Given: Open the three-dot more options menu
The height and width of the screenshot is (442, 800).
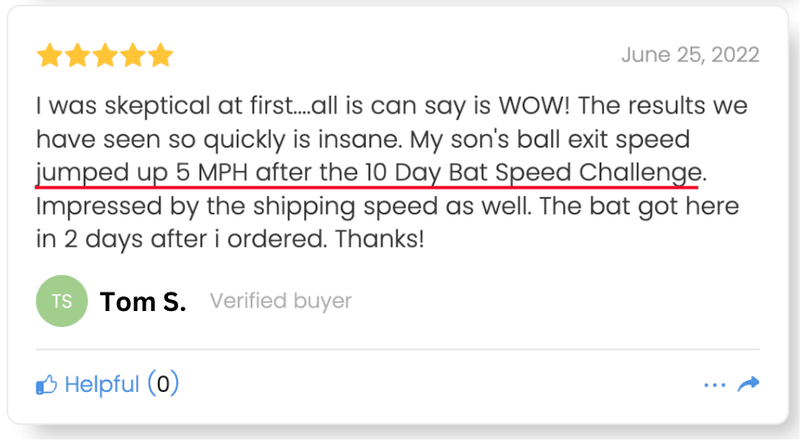Looking at the screenshot, I should [x=714, y=384].
